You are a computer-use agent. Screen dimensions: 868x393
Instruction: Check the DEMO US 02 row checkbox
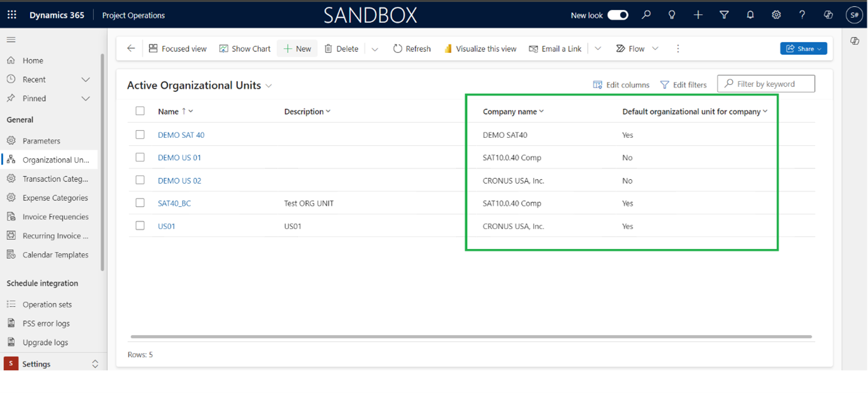140,180
